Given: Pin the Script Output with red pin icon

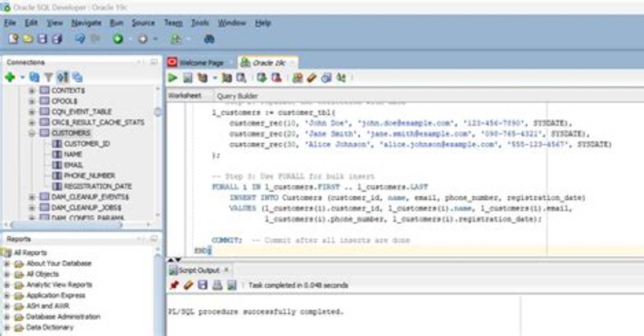Looking at the screenshot, I should tap(173, 285).
